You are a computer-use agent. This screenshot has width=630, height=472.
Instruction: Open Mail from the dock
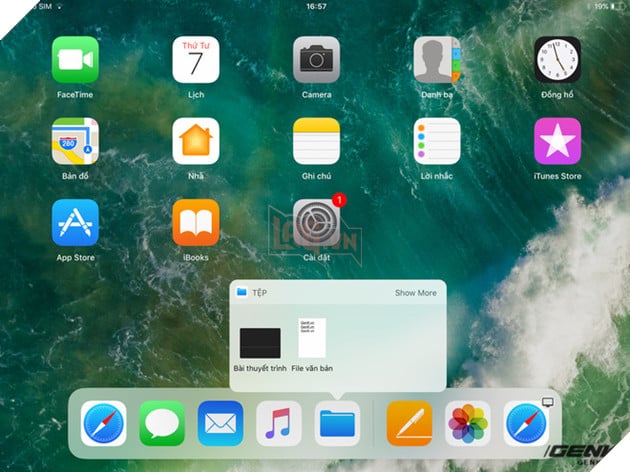220,423
